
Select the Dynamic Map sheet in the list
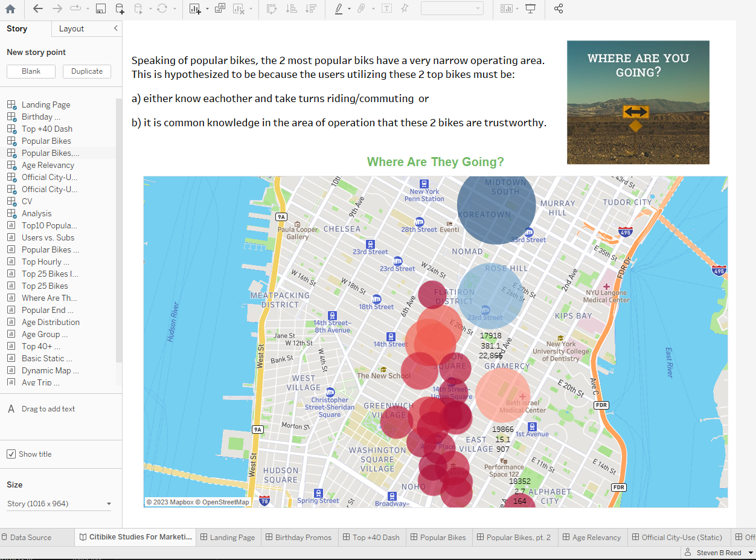click(x=49, y=370)
